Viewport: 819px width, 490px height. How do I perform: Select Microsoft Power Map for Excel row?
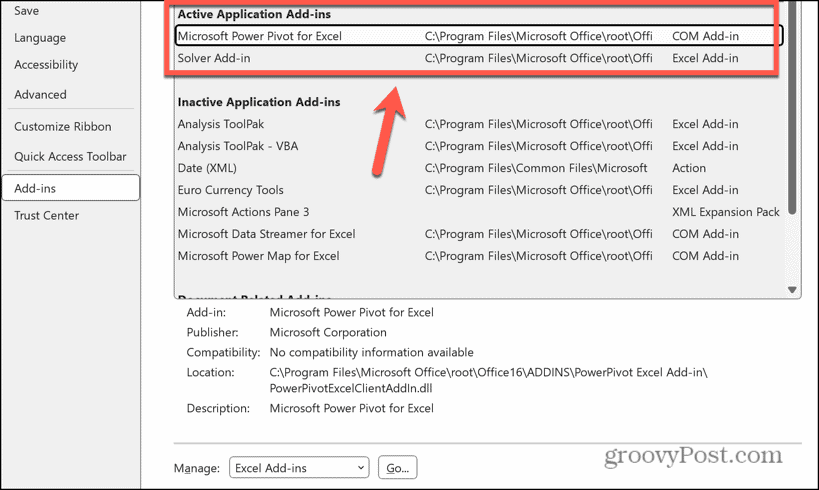click(x=478, y=255)
